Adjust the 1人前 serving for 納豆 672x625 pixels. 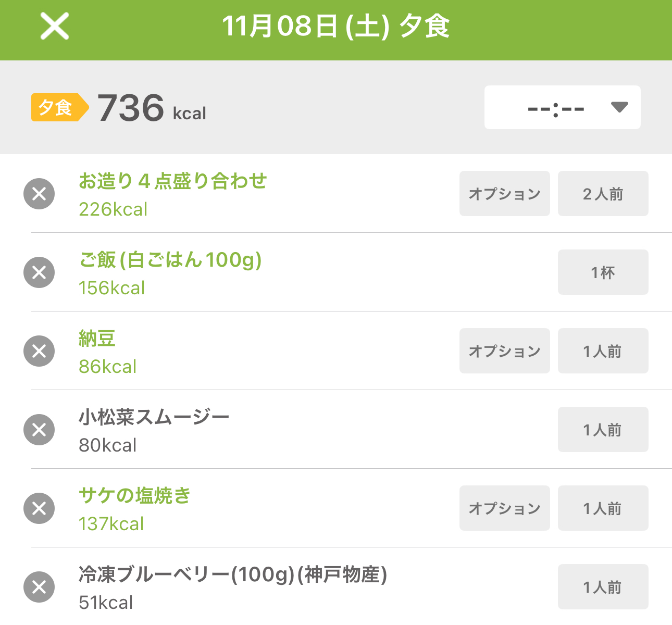(x=603, y=351)
